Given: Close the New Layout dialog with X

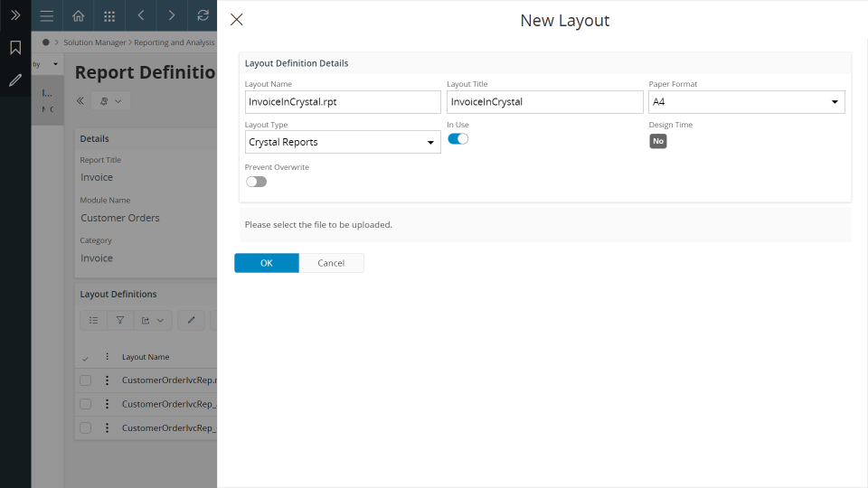Looking at the screenshot, I should 237,20.
